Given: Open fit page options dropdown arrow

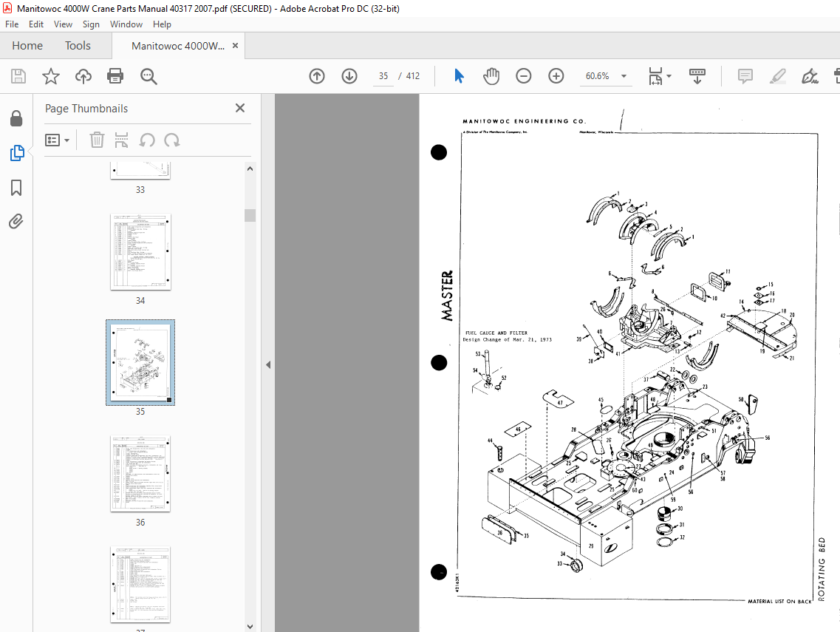Looking at the screenshot, I should click(669, 76).
